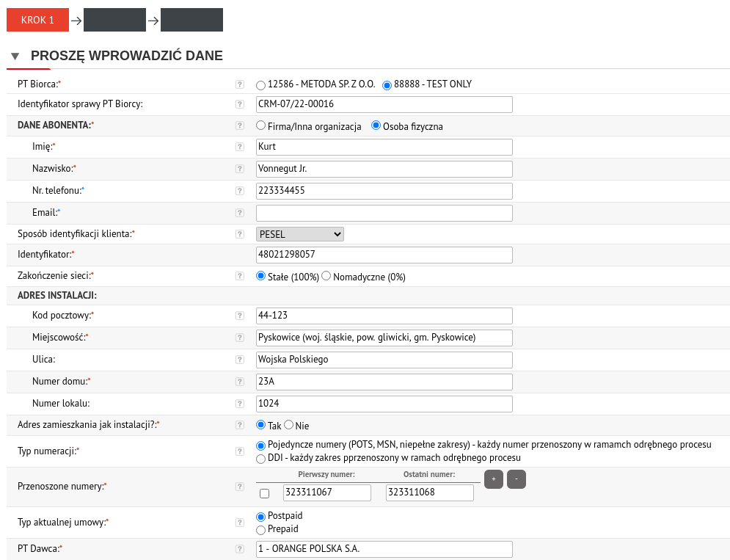Show help icon next to Kod pocztowy
The width and height of the screenshot is (730, 560).
[x=240, y=316]
